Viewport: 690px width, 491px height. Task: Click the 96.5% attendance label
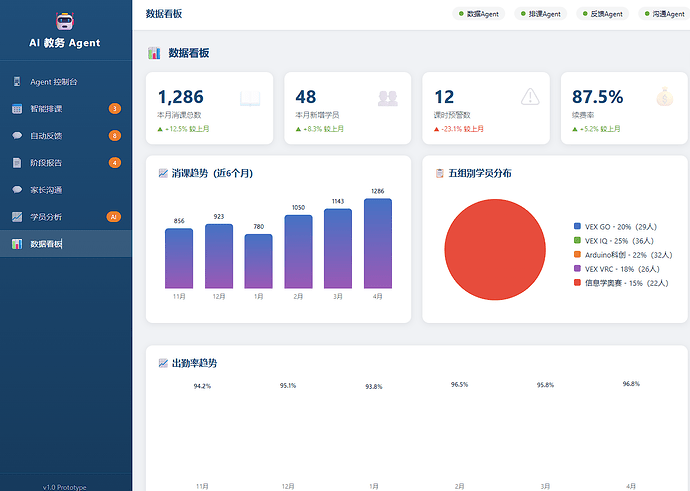[459, 385]
